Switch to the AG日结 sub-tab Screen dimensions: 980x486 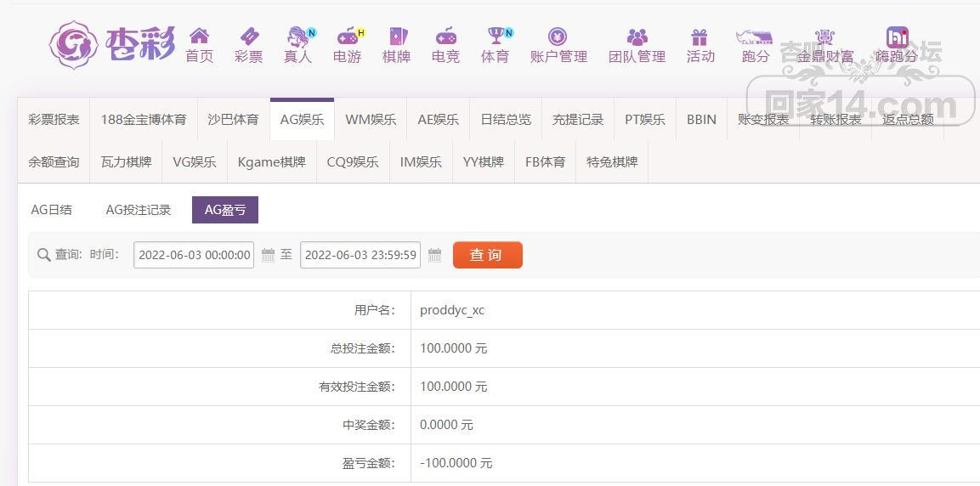click(x=52, y=210)
